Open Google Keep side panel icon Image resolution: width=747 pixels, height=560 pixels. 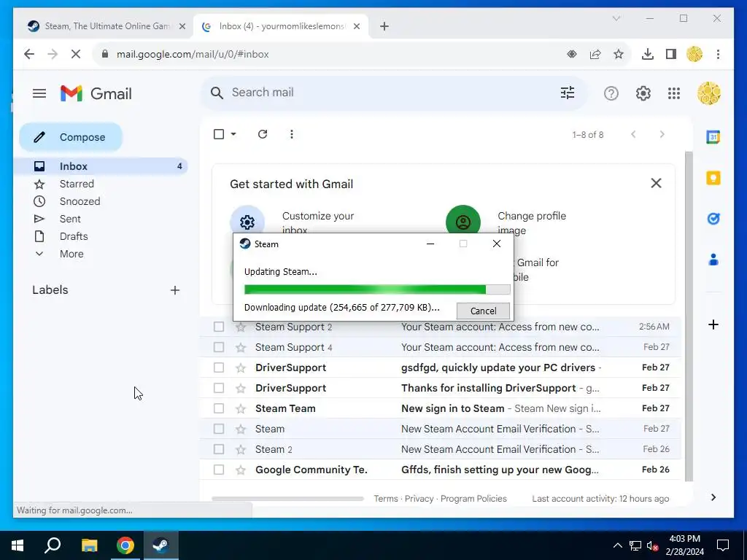tap(713, 178)
